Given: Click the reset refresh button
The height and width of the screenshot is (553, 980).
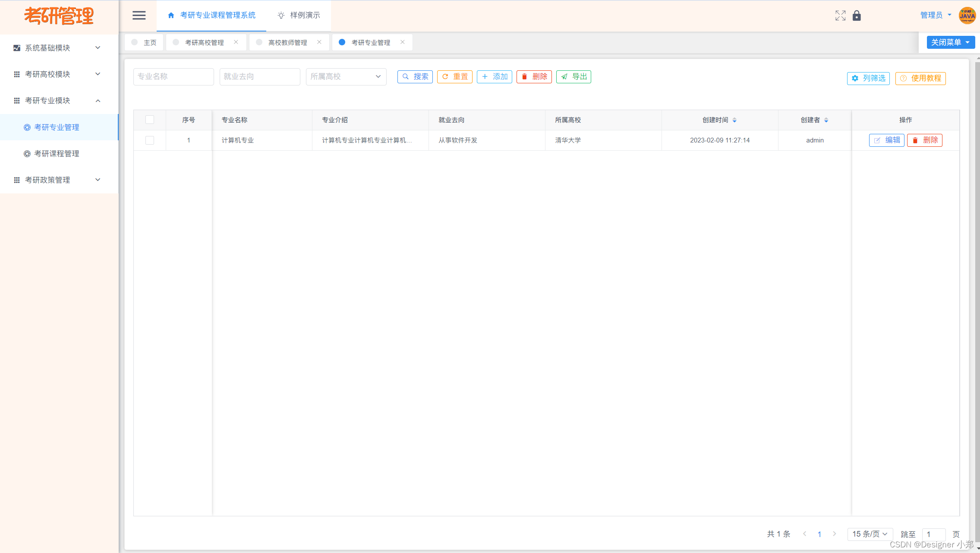Looking at the screenshot, I should pyautogui.click(x=454, y=76).
